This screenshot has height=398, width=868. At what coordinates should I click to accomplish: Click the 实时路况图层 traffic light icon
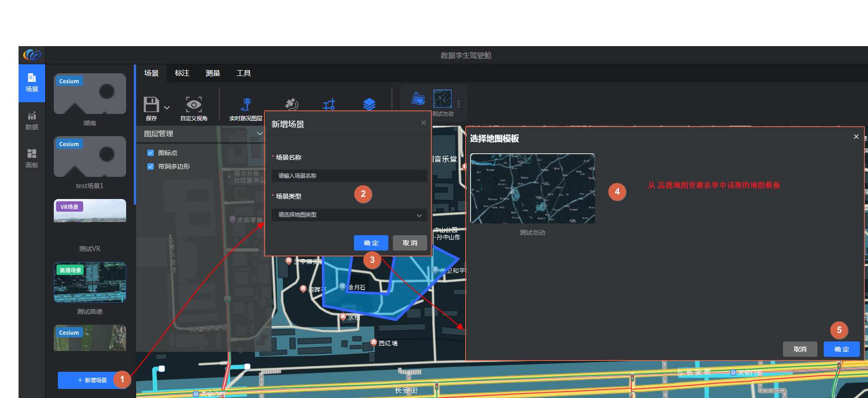pyautogui.click(x=246, y=104)
